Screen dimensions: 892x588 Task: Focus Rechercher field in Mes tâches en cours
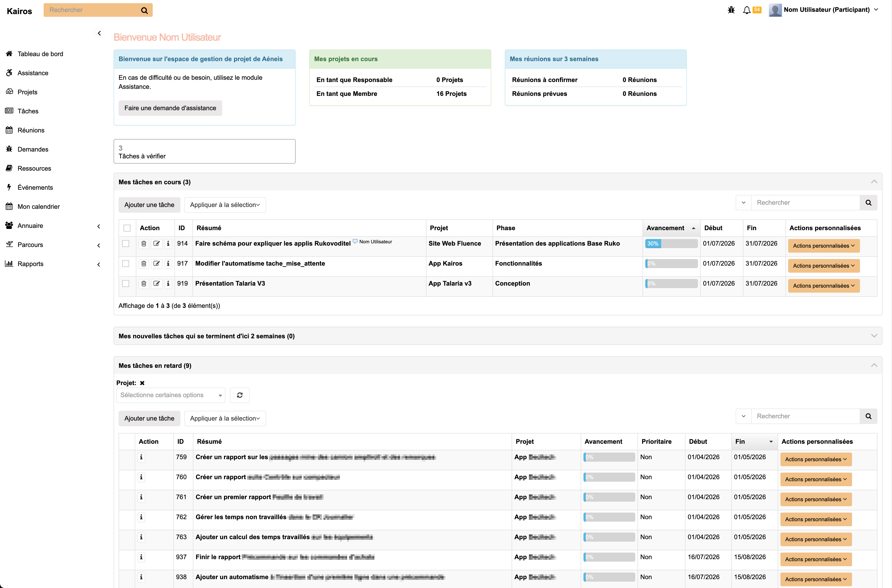click(x=805, y=203)
